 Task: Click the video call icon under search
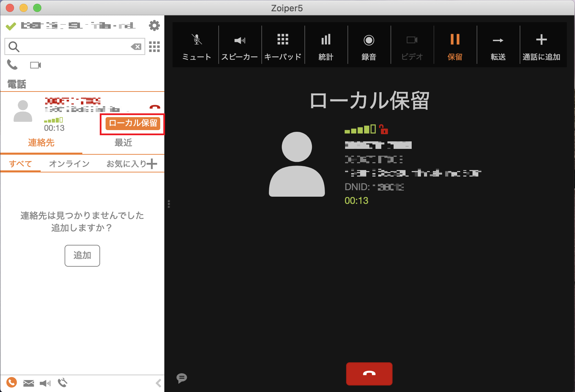coord(36,65)
